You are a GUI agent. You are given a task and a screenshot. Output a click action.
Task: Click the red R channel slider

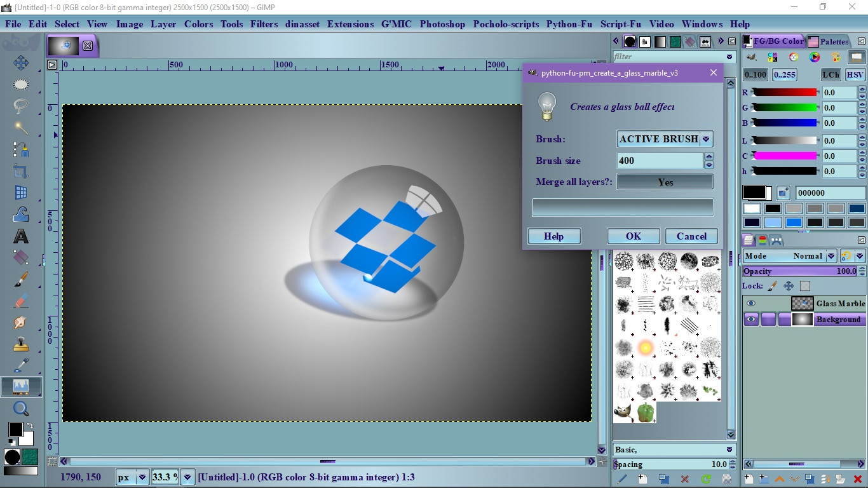(785, 92)
